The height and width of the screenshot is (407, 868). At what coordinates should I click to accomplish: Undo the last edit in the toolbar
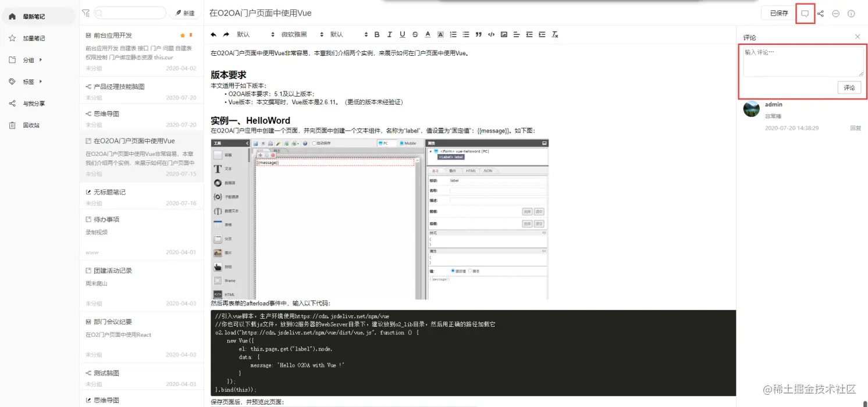(x=214, y=34)
